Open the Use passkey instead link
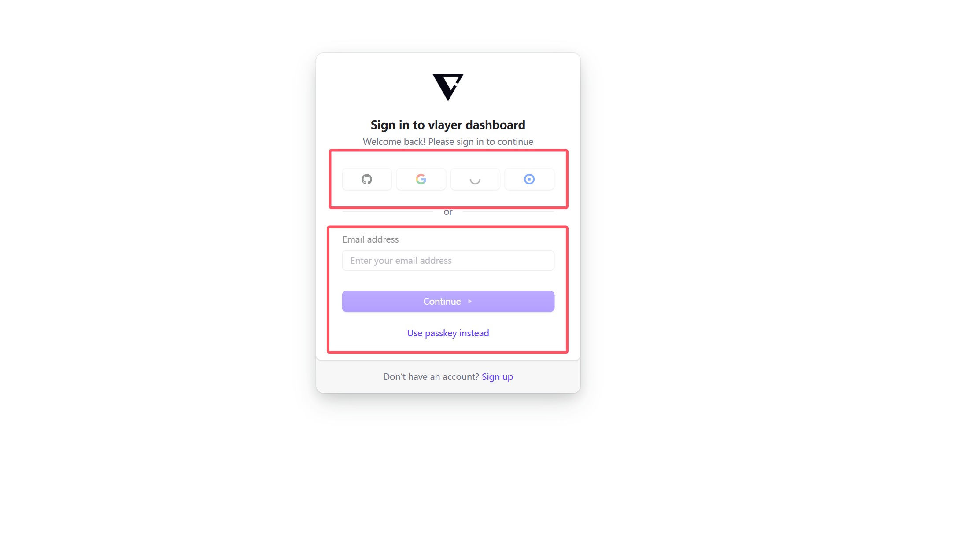Viewport: 971px width, 560px height. [448, 333]
